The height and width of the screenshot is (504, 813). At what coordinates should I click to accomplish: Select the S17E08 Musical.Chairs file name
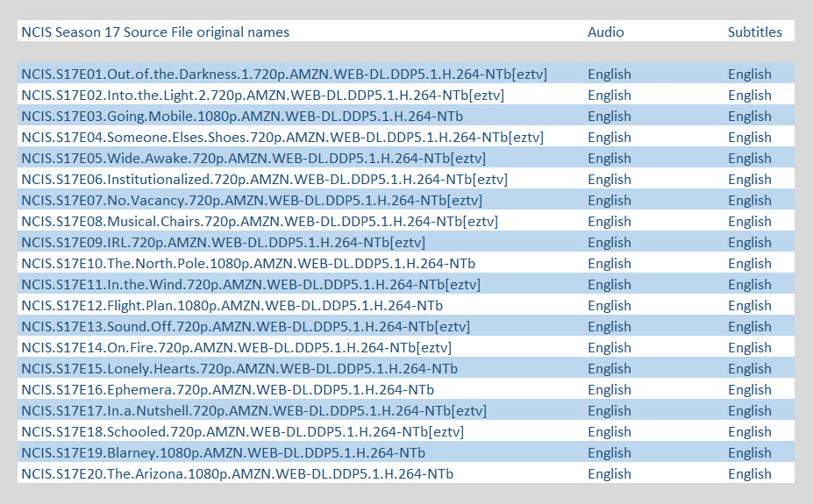click(260, 222)
